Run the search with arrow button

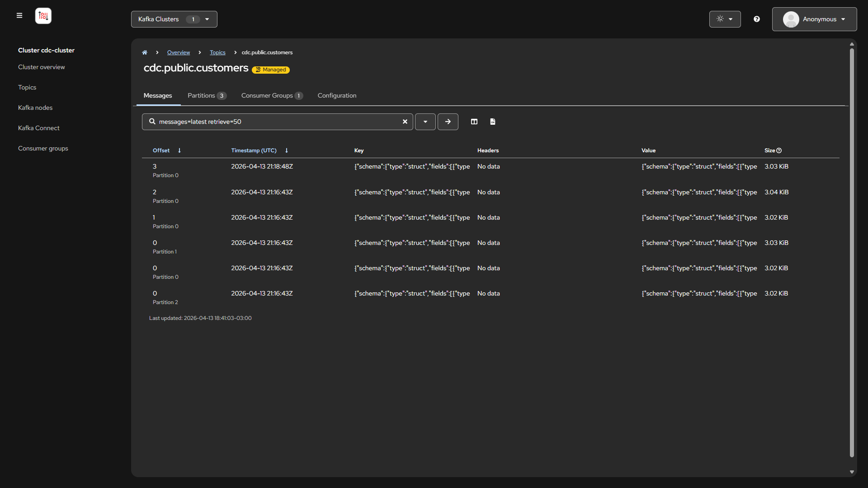448,122
